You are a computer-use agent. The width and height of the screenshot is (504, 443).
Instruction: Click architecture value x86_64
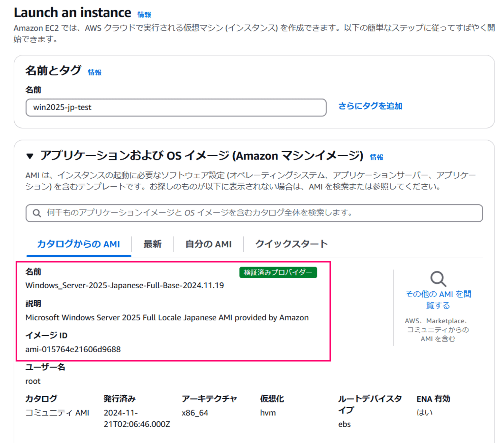point(195,413)
